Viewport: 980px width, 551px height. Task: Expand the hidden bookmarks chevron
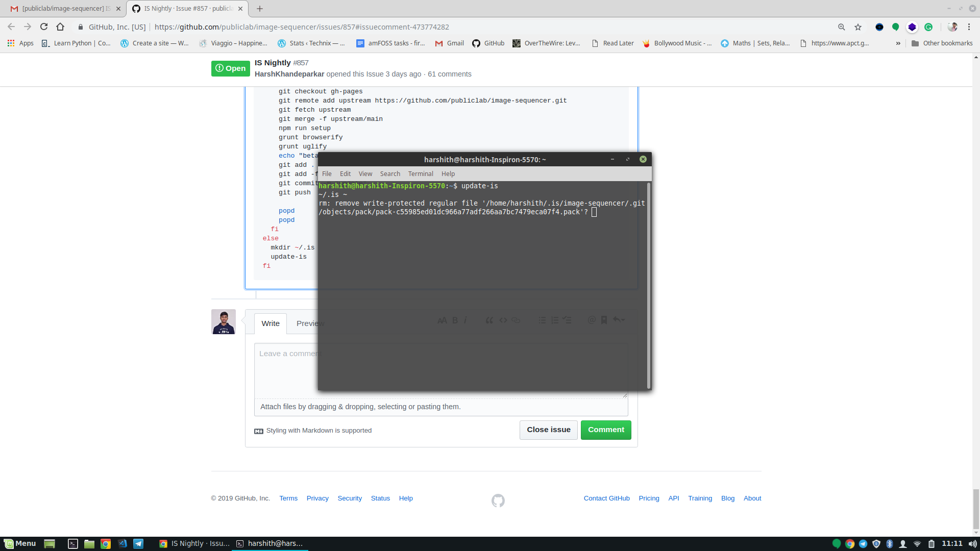tap(898, 43)
